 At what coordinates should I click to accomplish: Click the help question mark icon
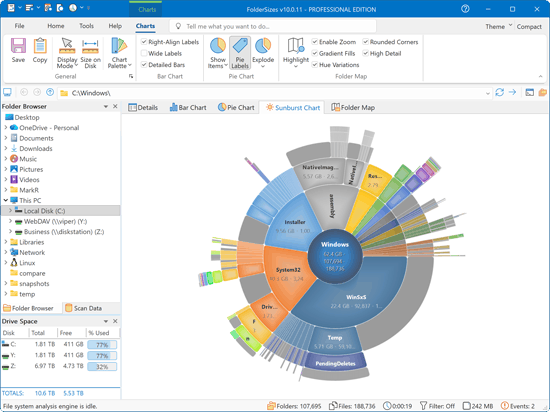465,9
